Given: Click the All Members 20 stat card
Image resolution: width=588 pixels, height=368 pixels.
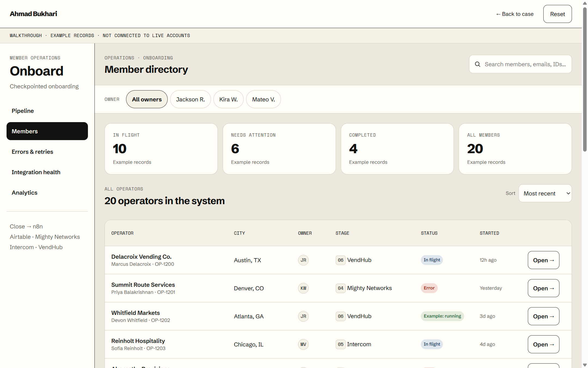Looking at the screenshot, I should coord(515,149).
